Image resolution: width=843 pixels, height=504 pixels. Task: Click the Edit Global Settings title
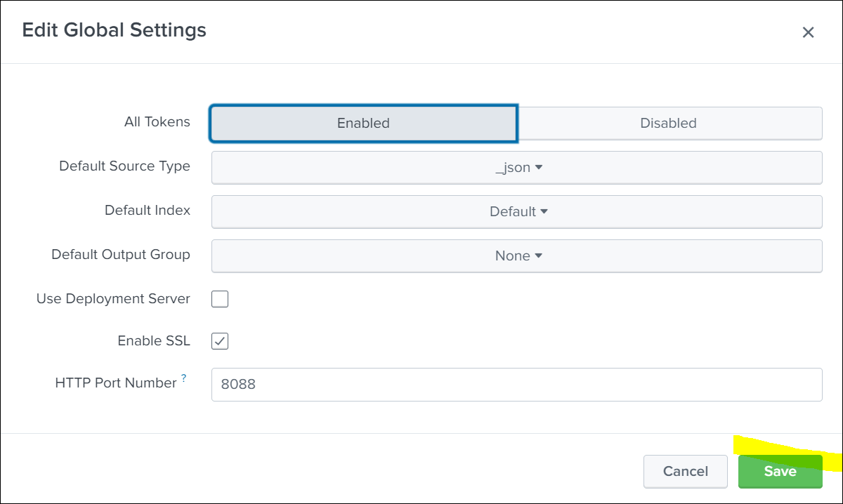coord(115,30)
